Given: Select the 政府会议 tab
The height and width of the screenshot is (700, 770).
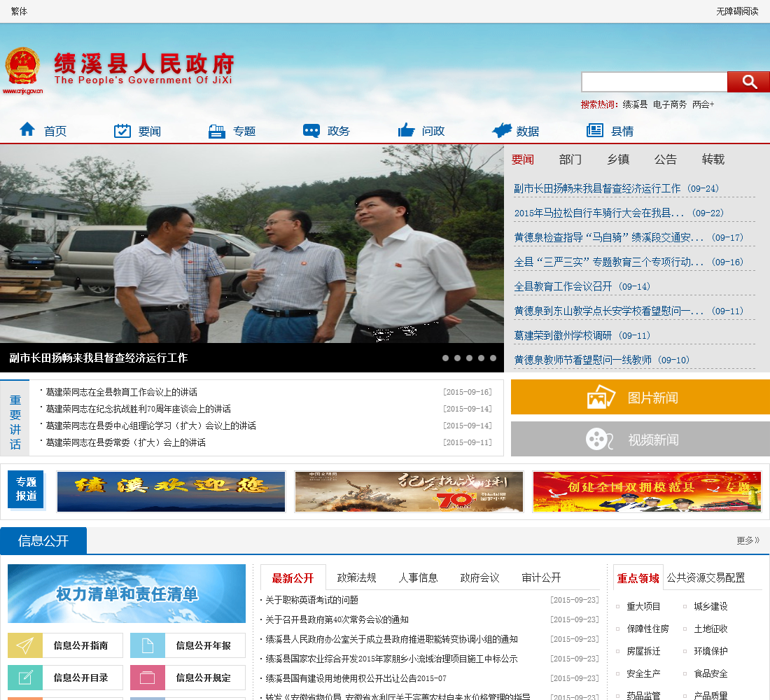Looking at the screenshot, I should pos(479,577).
